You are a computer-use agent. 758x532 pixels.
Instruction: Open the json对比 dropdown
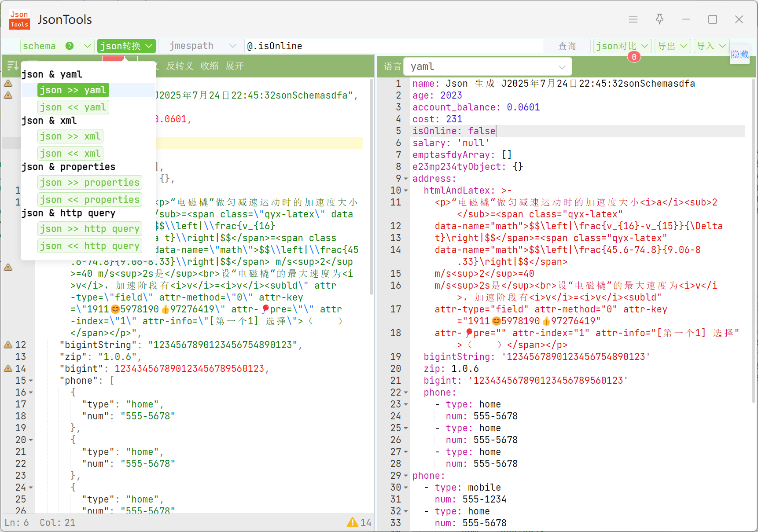[622, 46]
